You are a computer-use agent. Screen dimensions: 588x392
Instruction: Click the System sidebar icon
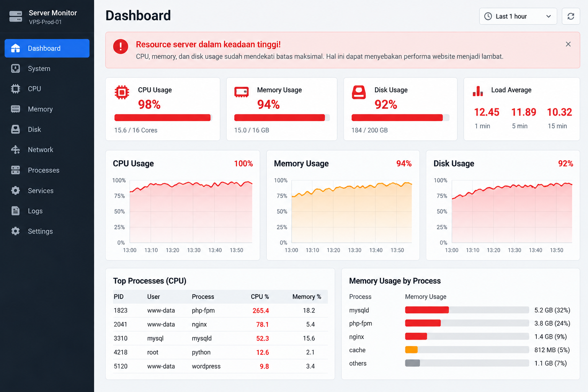coord(15,69)
